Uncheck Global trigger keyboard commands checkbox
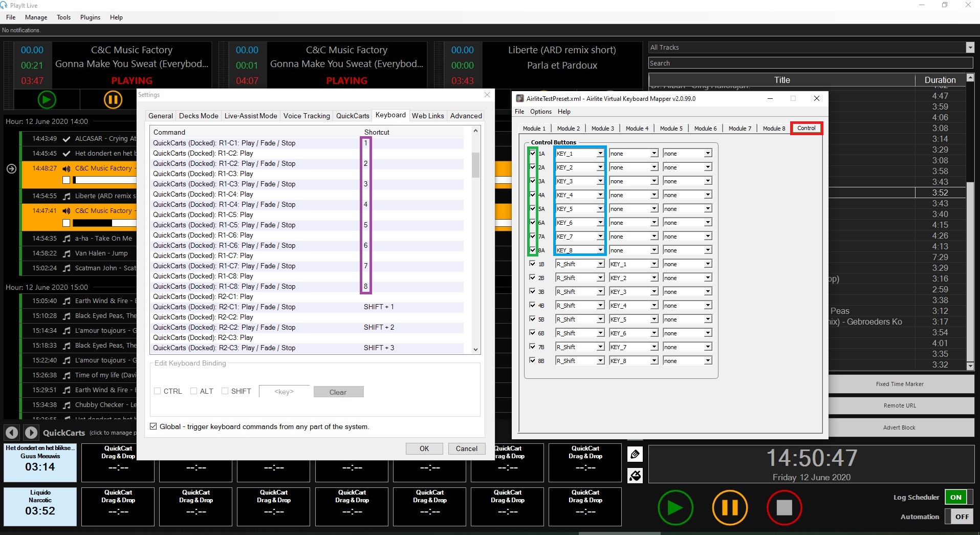Screen dimensions: 980x535 click(x=154, y=426)
